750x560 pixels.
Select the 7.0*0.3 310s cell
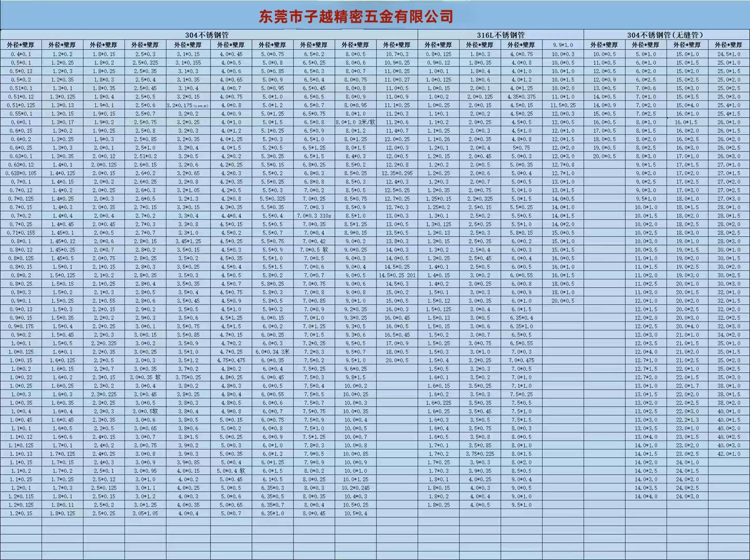pyautogui.click(x=314, y=216)
